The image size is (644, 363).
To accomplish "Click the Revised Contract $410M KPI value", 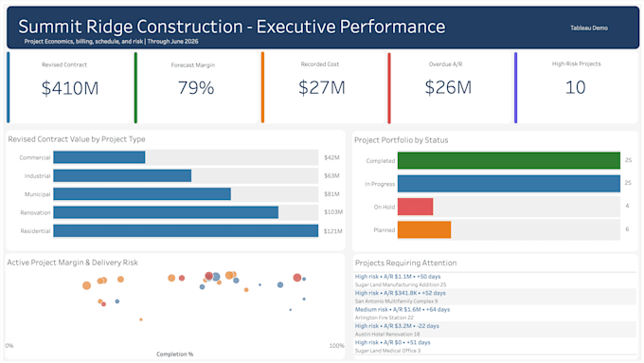I will 70,88.
